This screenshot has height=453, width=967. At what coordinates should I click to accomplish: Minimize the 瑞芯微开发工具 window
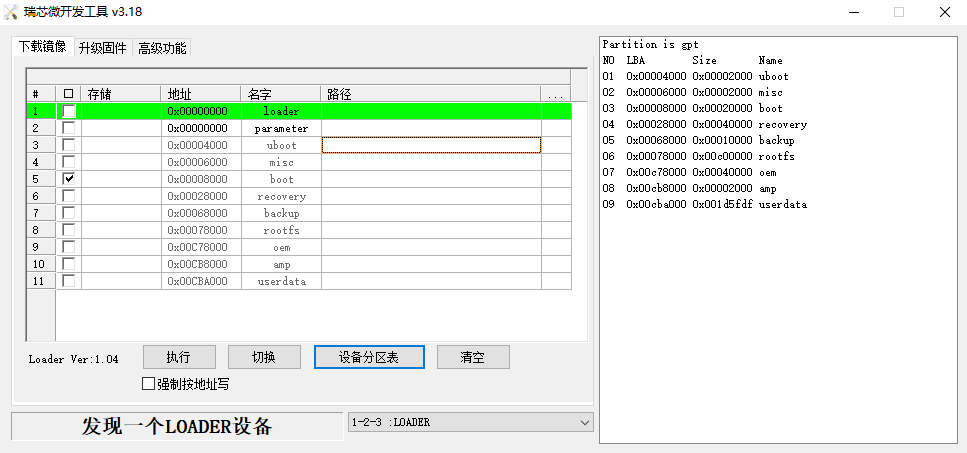tap(853, 12)
